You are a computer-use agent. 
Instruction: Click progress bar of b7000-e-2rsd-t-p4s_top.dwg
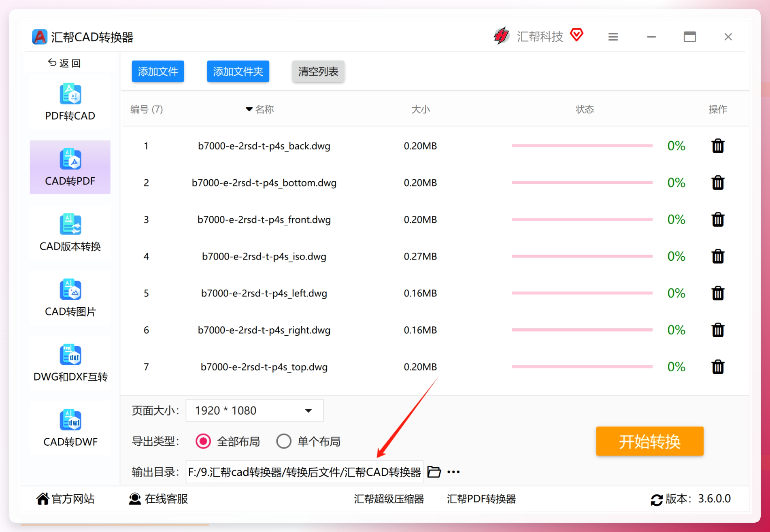coord(582,367)
